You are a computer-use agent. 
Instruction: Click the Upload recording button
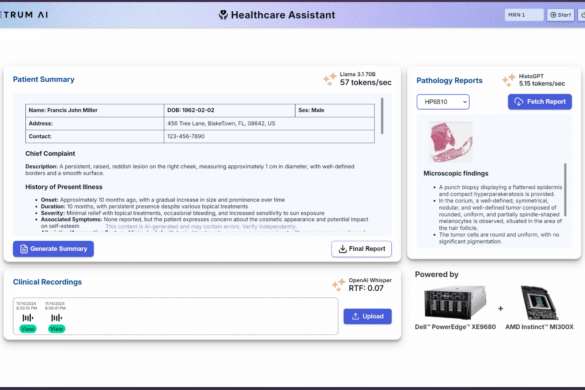[x=367, y=316]
